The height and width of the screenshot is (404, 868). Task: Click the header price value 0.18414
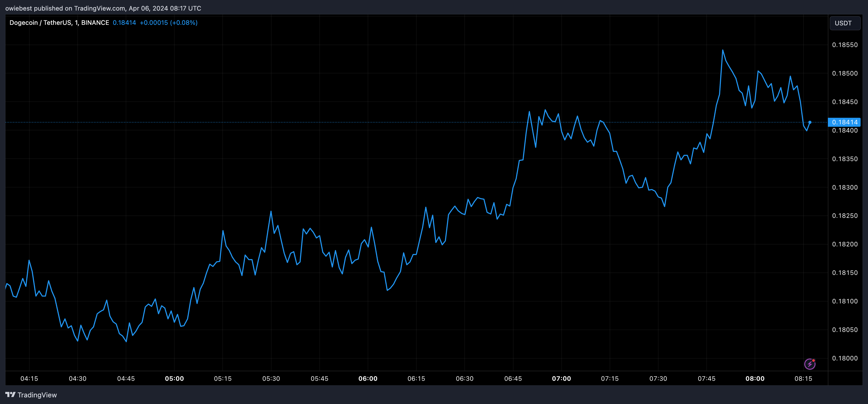coord(124,22)
